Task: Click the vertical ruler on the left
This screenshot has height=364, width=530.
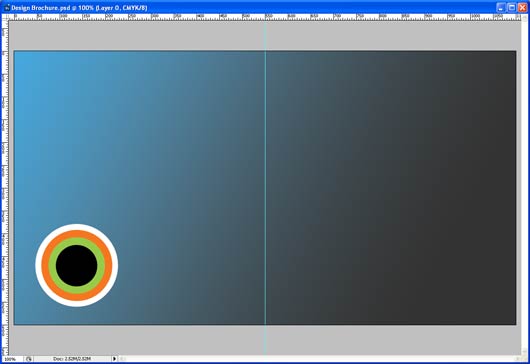Action: pyautogui.click(x=5, y=188)
